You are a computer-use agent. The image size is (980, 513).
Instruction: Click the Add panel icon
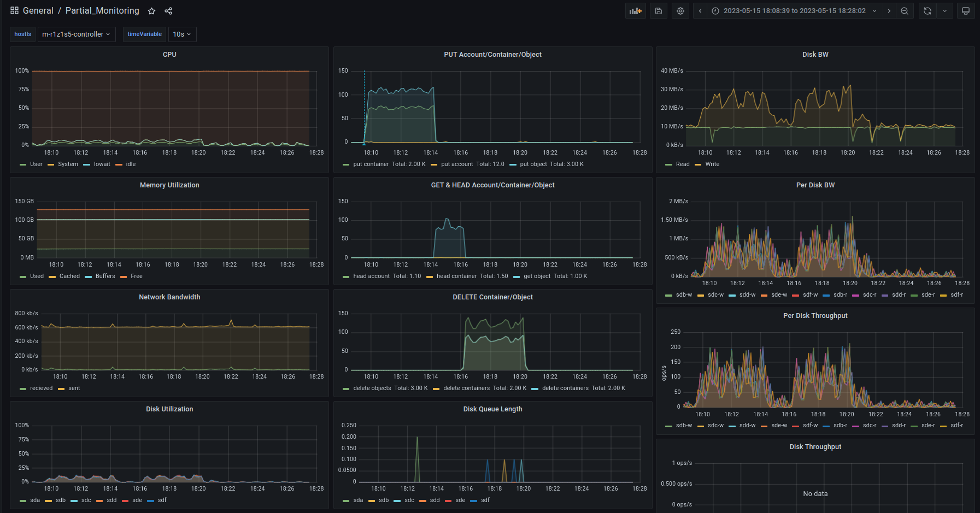(x=635, y=11)
